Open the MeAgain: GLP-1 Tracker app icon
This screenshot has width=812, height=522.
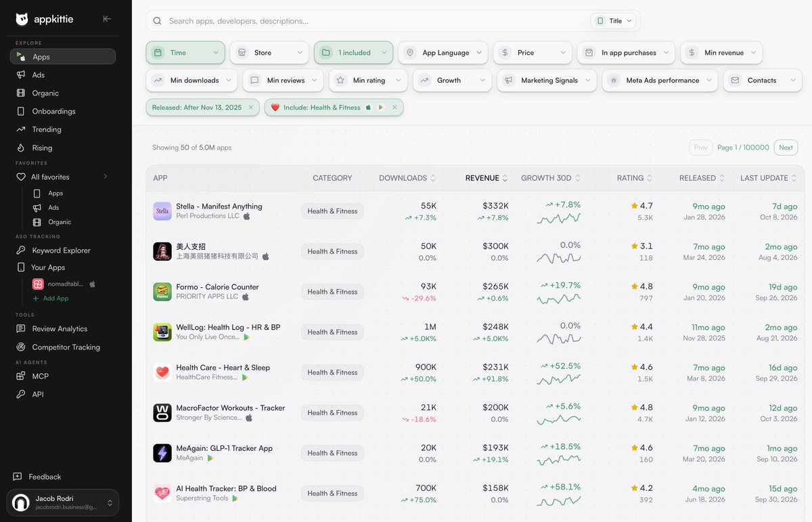click(162, 453)
